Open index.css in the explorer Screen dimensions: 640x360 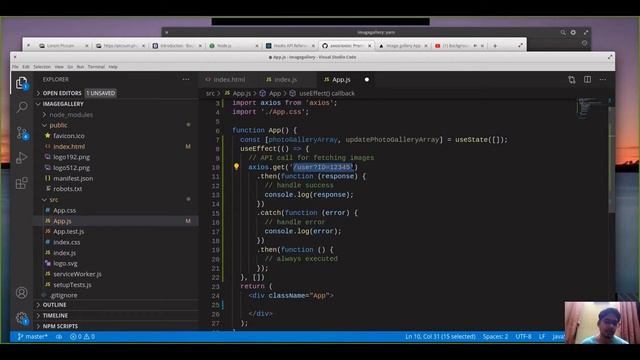point(67,242)
